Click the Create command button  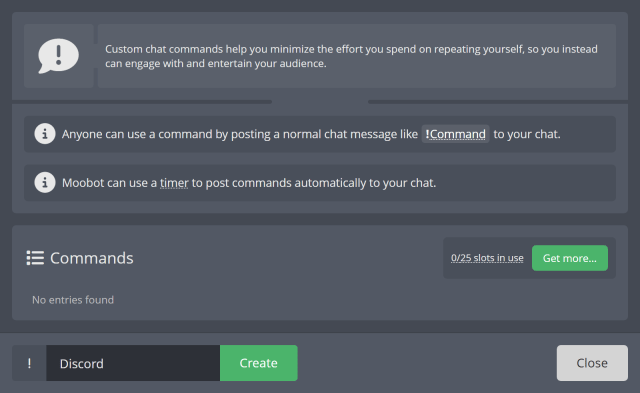[x=258, y=363]
